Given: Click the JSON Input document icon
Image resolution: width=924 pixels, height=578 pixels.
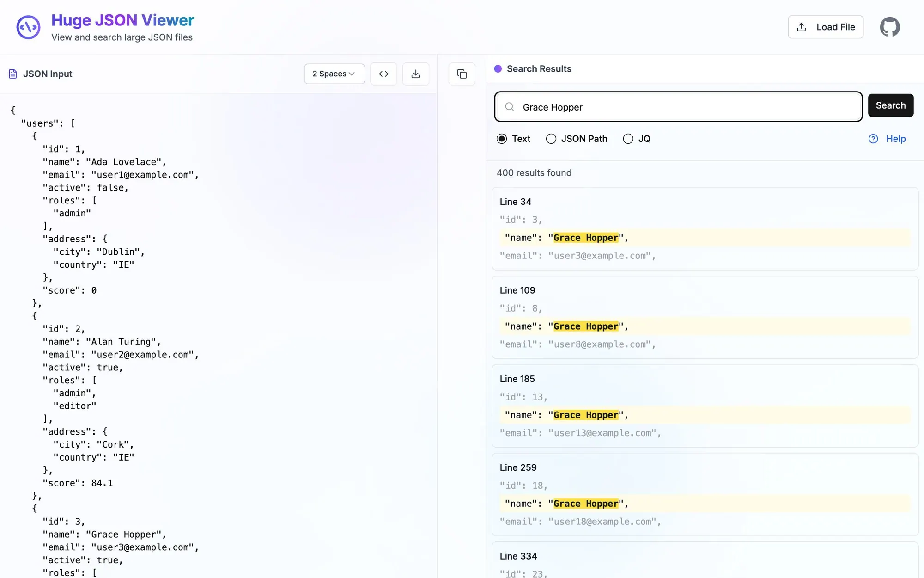Looking at the screenshot, I should [13, 74].
